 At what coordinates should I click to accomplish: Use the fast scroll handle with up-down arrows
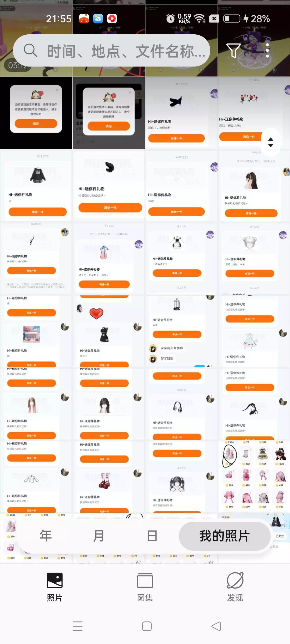coord(271,142)
